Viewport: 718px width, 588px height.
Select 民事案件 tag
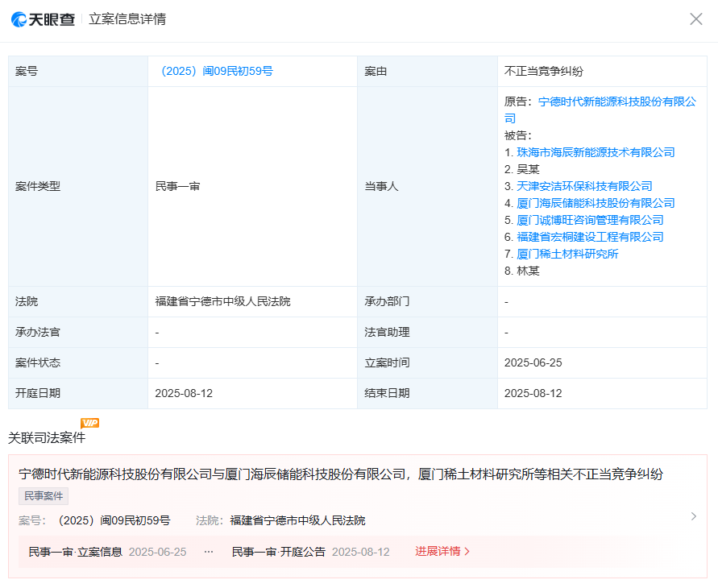[x=44, y=496]
